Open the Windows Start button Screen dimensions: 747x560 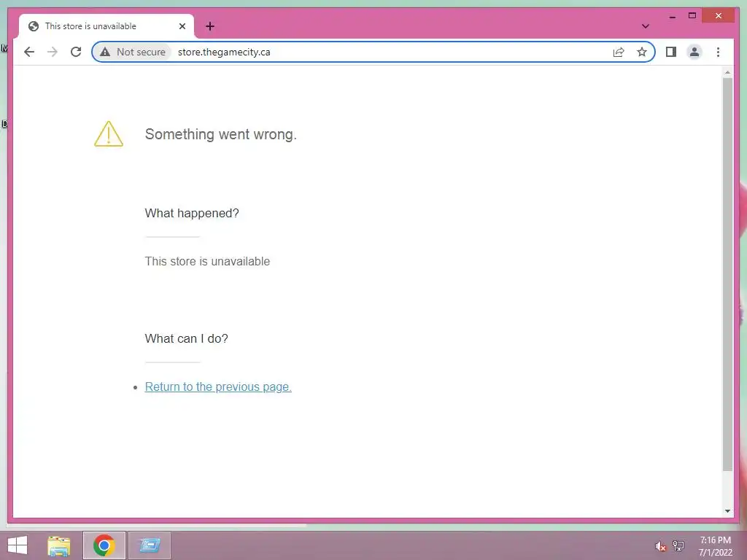pyautogui.click(x=18, y=545)
